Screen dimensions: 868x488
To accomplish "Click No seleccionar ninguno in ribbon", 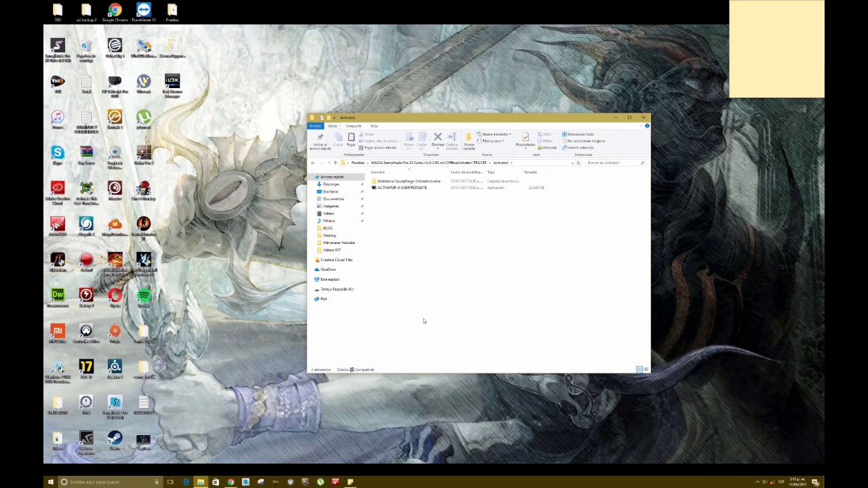I will click(583, 141).
